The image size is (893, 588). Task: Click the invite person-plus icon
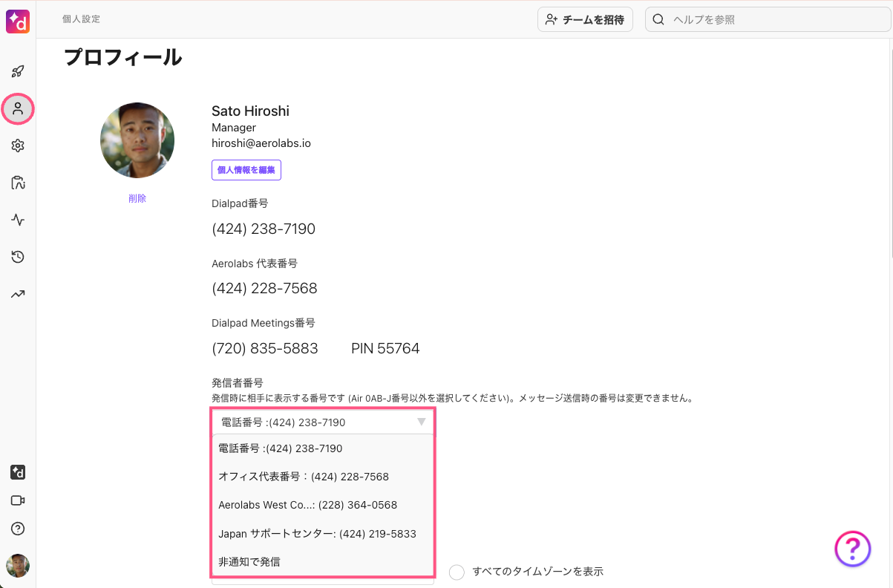551,19
